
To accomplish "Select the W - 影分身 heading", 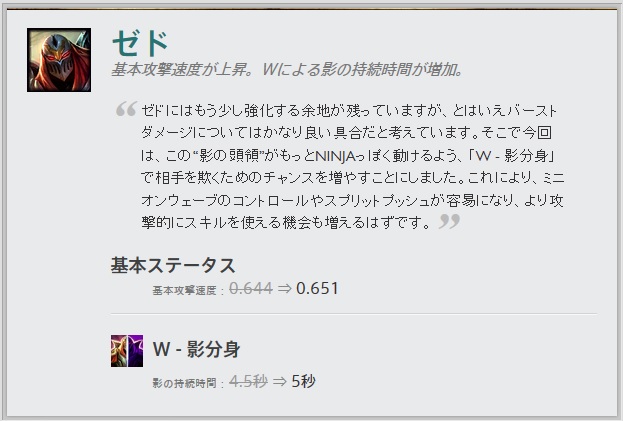I will 197,350.
